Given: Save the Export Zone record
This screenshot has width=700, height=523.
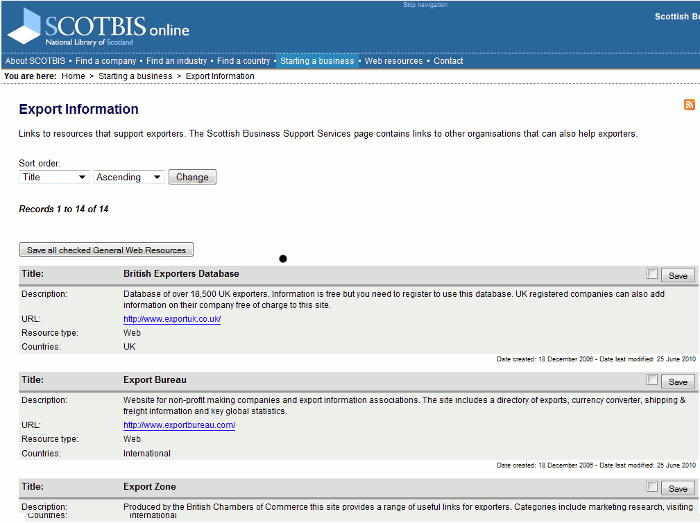Looking at the screenshot, I should 678,489.
